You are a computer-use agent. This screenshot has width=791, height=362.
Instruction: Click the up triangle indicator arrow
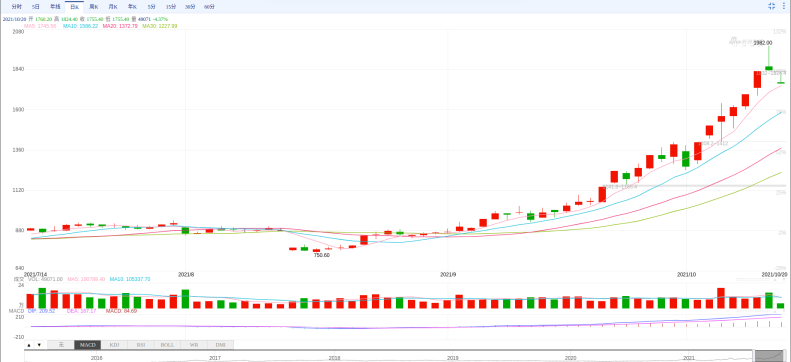click(28, 345)
